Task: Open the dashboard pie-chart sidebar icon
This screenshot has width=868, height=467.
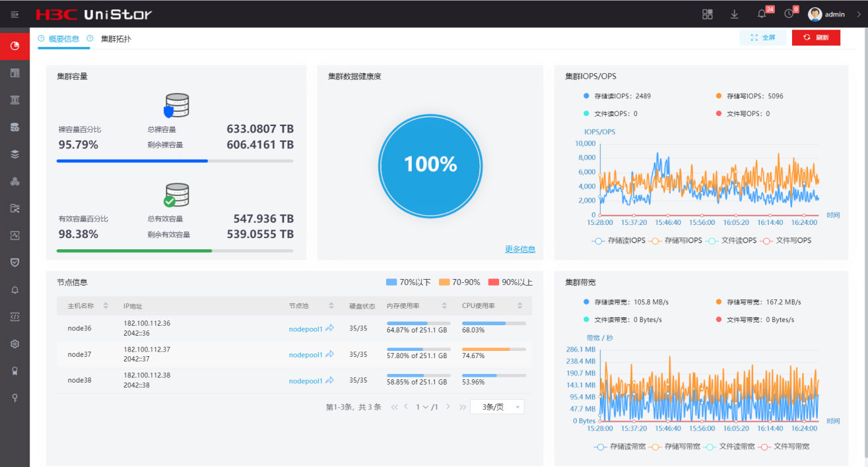Action: pos(15,46)
